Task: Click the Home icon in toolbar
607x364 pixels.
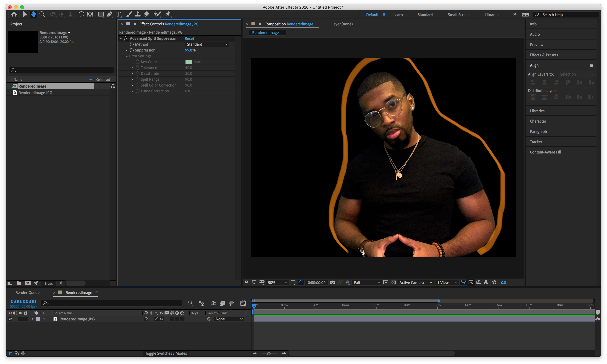Action: tap(14, 14)
